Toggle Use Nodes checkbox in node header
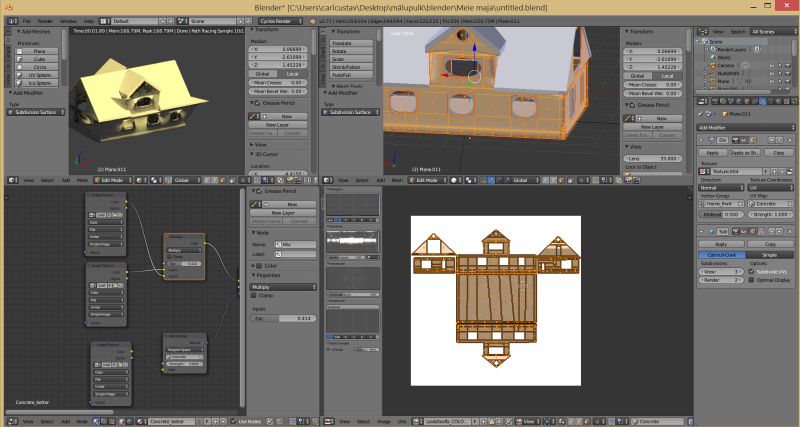This screenshot has width=800, height=427. (234, 421)
